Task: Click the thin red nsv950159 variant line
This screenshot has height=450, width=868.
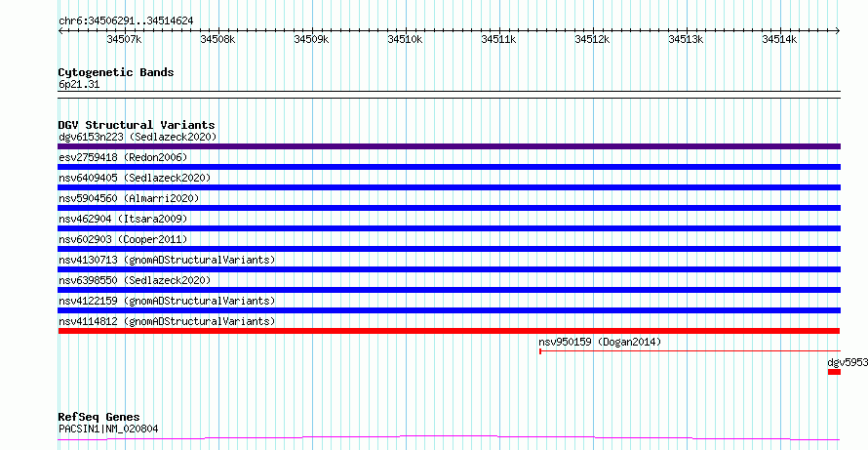Action: click(x=690, y=350)
